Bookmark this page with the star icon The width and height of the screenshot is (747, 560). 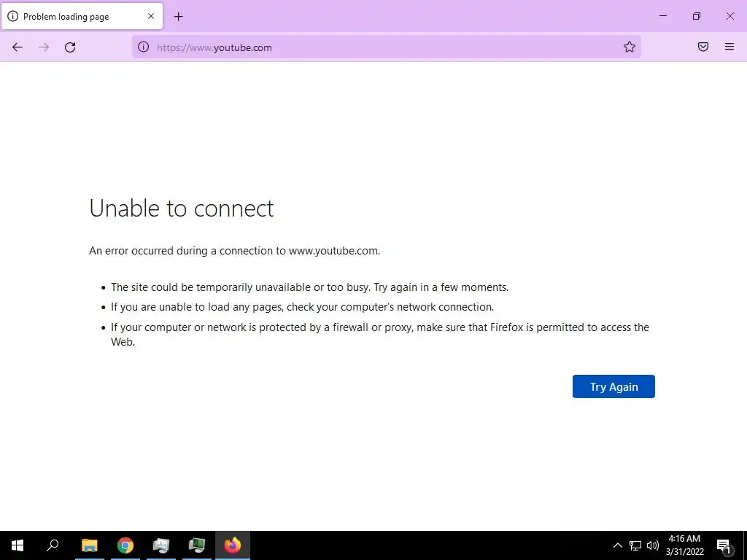tap(630, 47)
